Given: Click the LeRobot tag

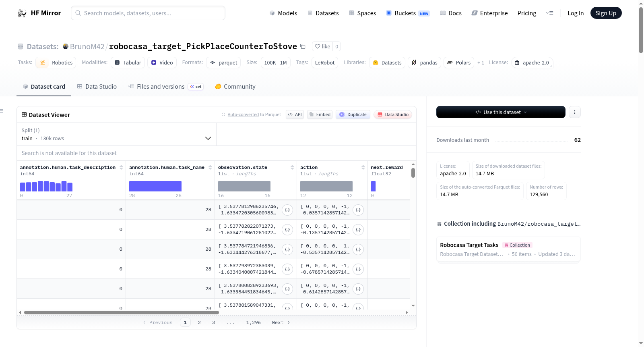Looking at the screenshot, I should point(324,62).
